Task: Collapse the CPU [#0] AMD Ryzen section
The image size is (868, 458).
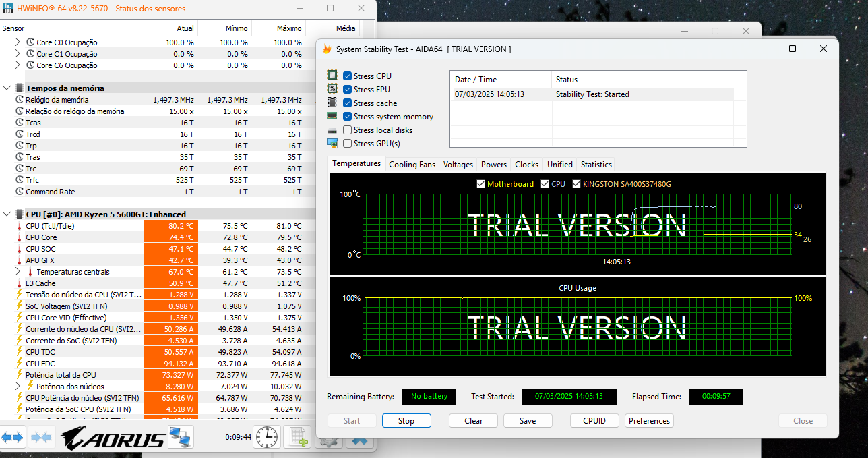Action: pyautogui.click(x=7, y=214)
